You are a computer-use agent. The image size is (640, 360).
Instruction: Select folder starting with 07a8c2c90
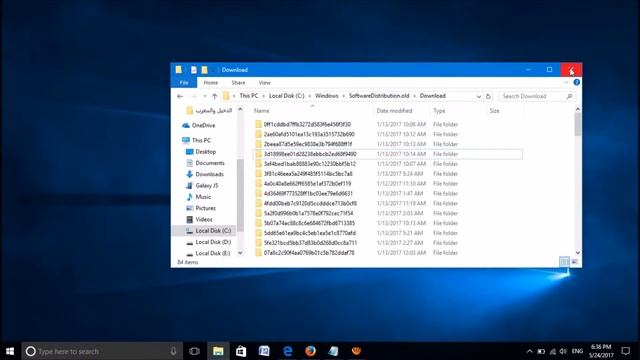309,253
